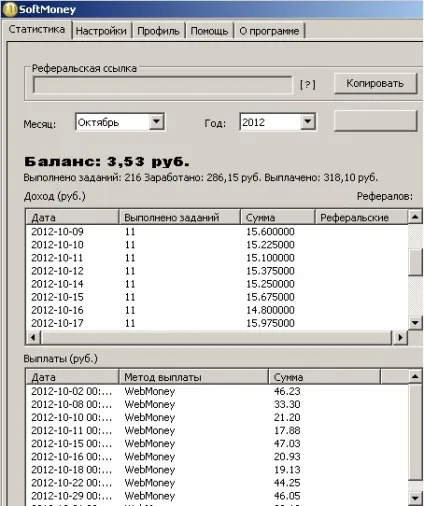The width and height of the screenshot is (424, 506).
Task: Select income row 2012-10-12
Action: click(217, 271)
